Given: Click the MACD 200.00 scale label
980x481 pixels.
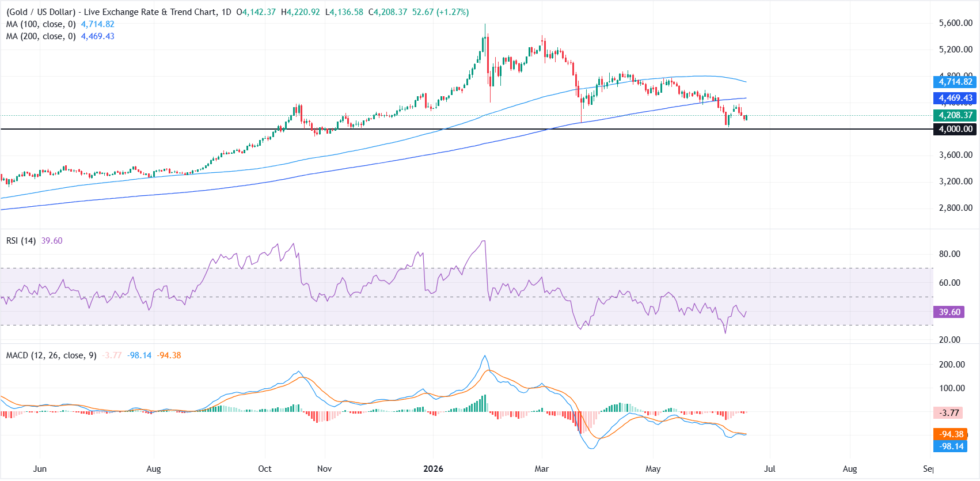Looking at the screenshot, I should 952,365.
